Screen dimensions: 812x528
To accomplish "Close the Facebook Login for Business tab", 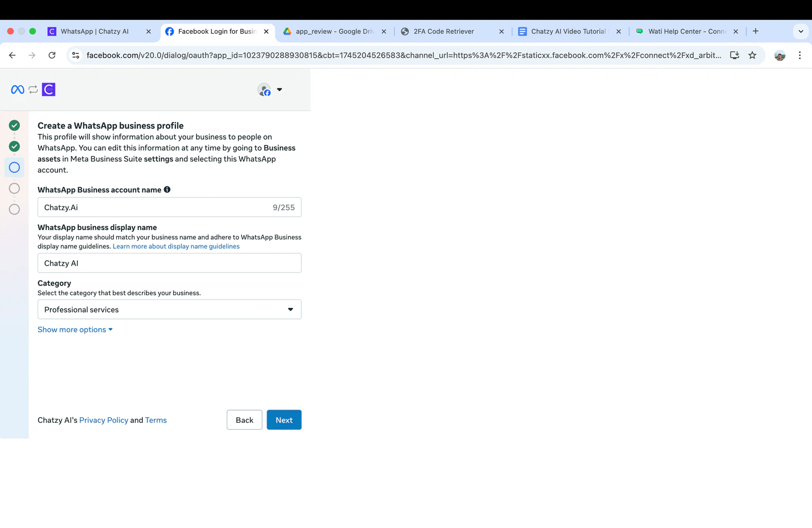I will 266,32.
